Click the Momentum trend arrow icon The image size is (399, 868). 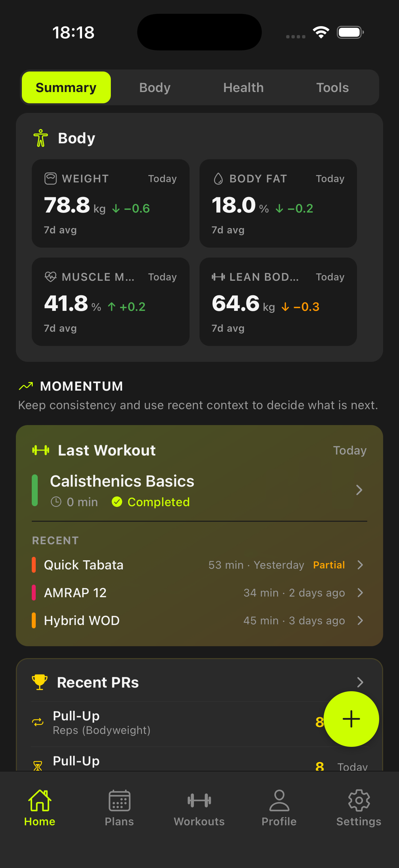(26, 386)
